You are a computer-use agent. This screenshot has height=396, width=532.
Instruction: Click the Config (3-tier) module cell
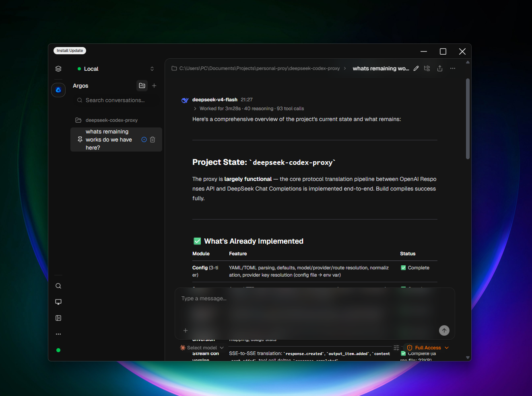pos(206,271)
